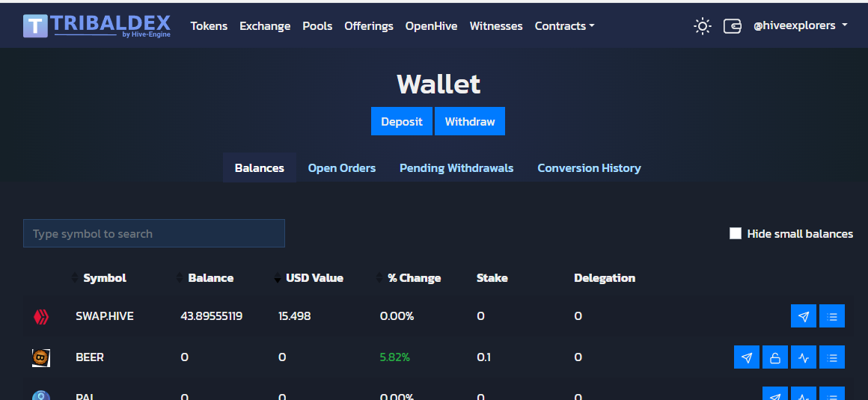Screen dimensions: 868x400
Task: Click the BEER unlock stake icon
Action: click(775, 357)
